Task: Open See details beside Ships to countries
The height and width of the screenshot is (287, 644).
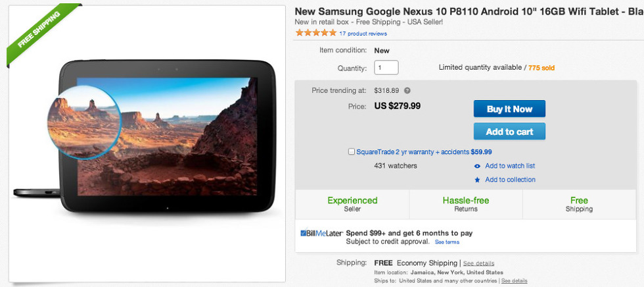Action: [x=514, y=280]
